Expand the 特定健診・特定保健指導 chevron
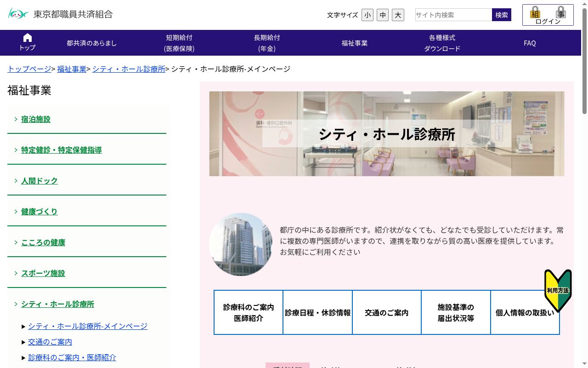The width and height of the screenshot is (588, 368). pyautogui.click(x=16, y=150)
